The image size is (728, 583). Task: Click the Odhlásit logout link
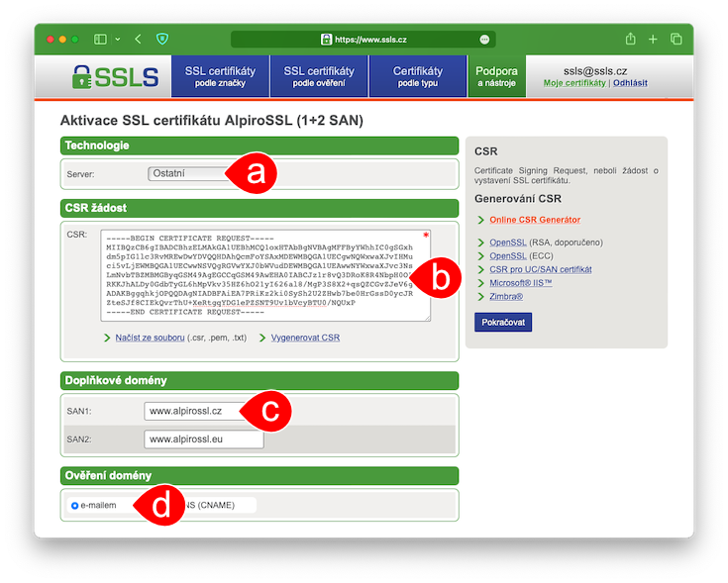pyautogui.click(x=630, y=83)
